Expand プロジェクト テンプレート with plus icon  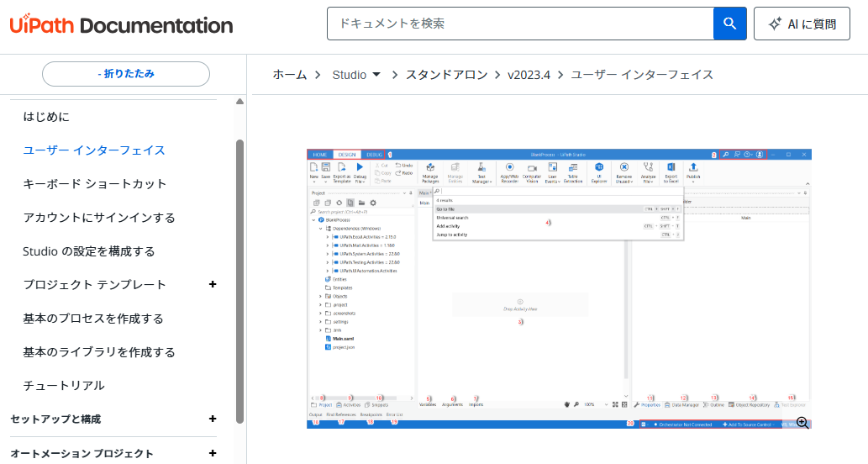click(212, 285)
